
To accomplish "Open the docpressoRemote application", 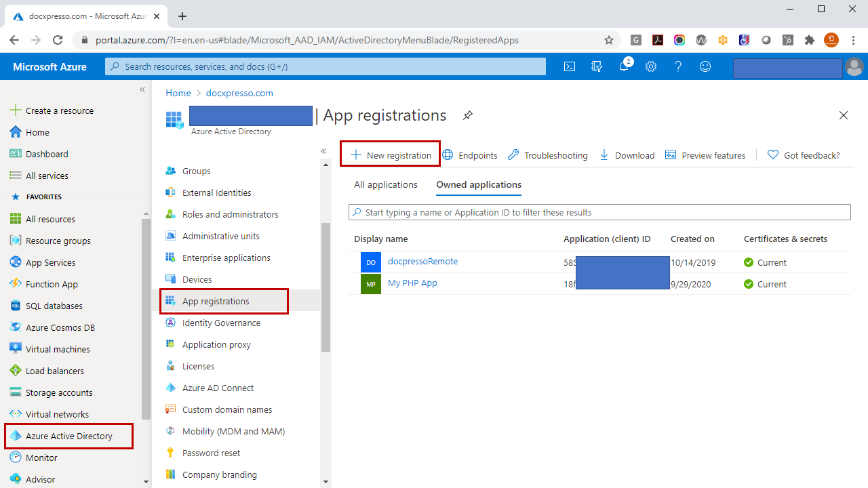I will [422, 262].
